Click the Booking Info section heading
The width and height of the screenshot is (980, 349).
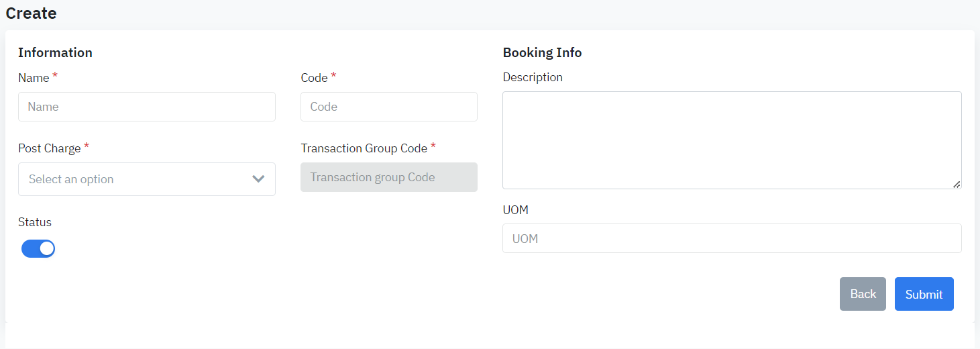tap(542, 52)
